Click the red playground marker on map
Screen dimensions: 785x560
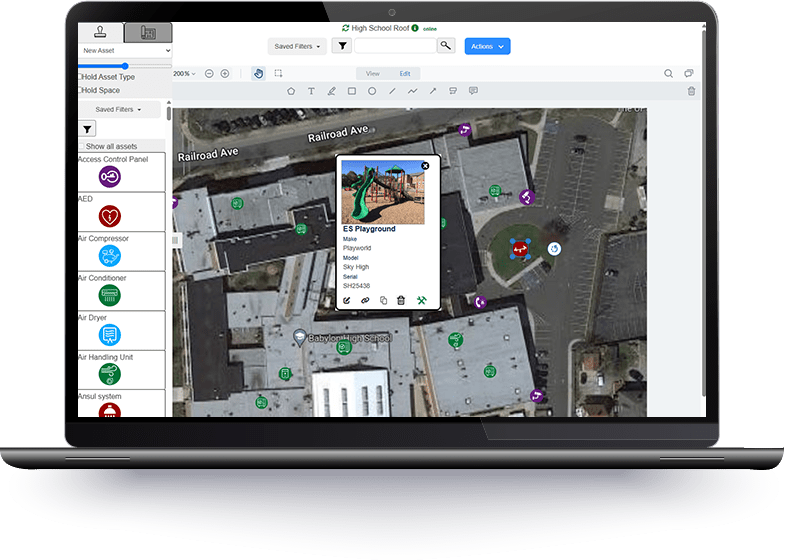pos(519,246)
